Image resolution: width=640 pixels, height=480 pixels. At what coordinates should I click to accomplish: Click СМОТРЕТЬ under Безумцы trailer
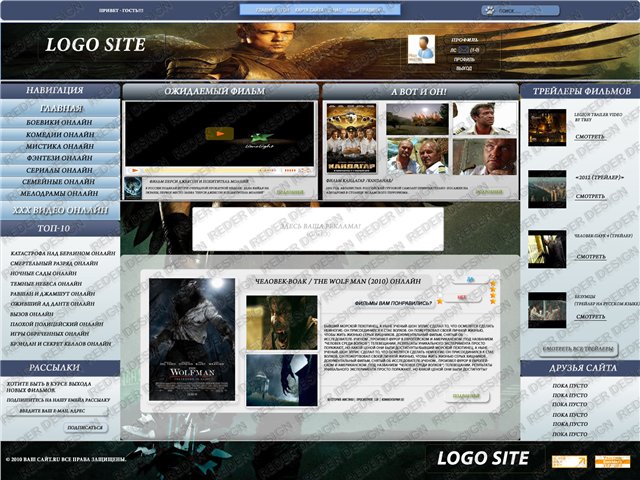tap(591, 317)
